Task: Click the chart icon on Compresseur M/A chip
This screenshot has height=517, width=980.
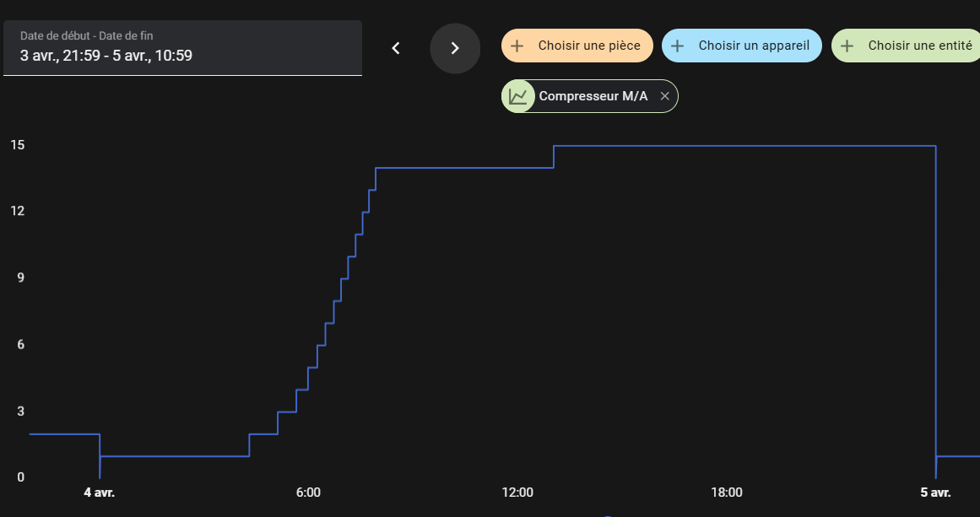Action: tap(518, 96)
